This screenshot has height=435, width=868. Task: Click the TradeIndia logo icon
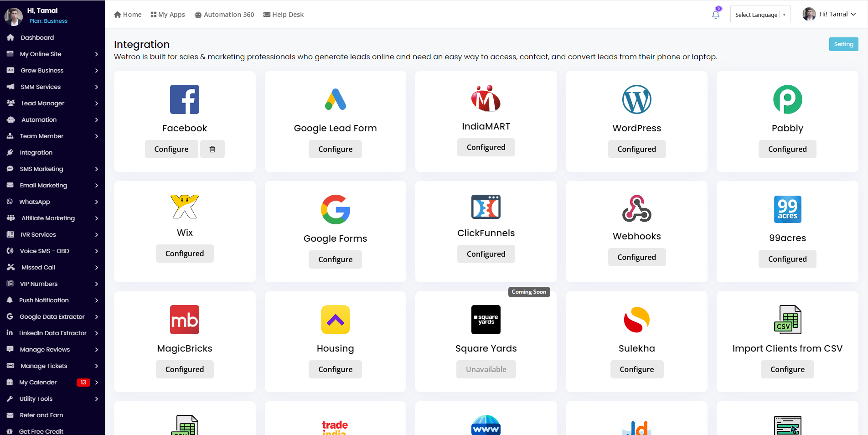(x=335, y=427)
